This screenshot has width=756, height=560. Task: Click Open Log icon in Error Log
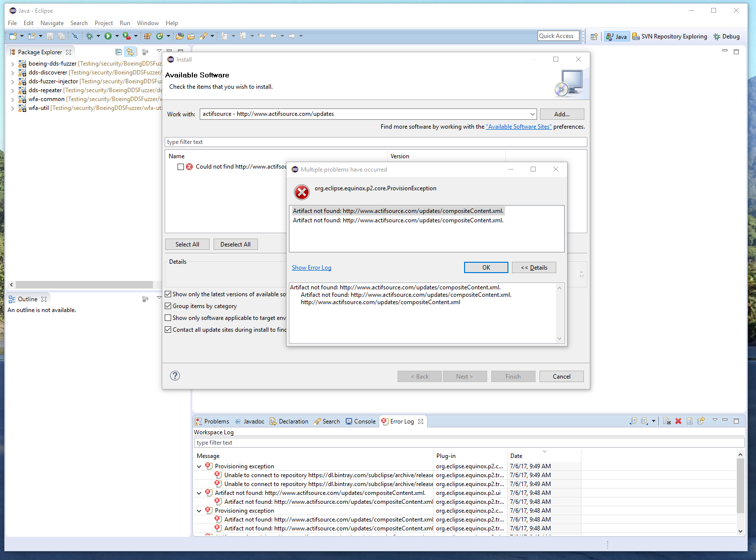(689, 421)
